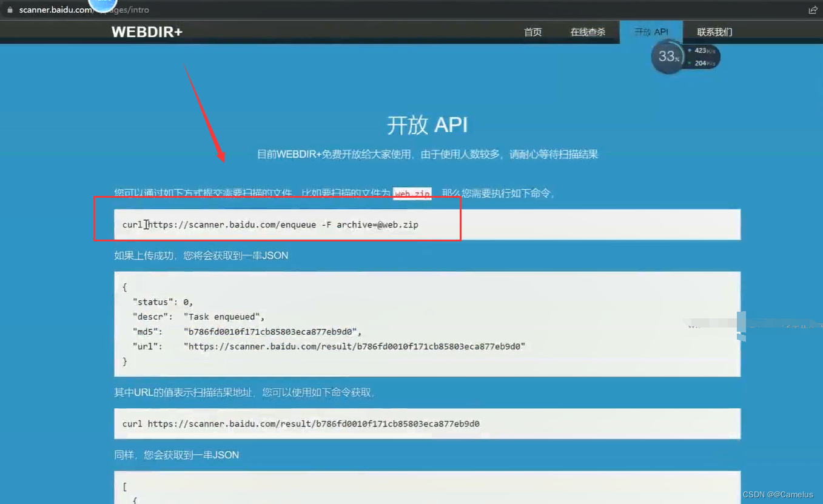Open the 首页 navigation item
Image resolution: width=823 pixels, height=504 pixels.
(532, 32)
